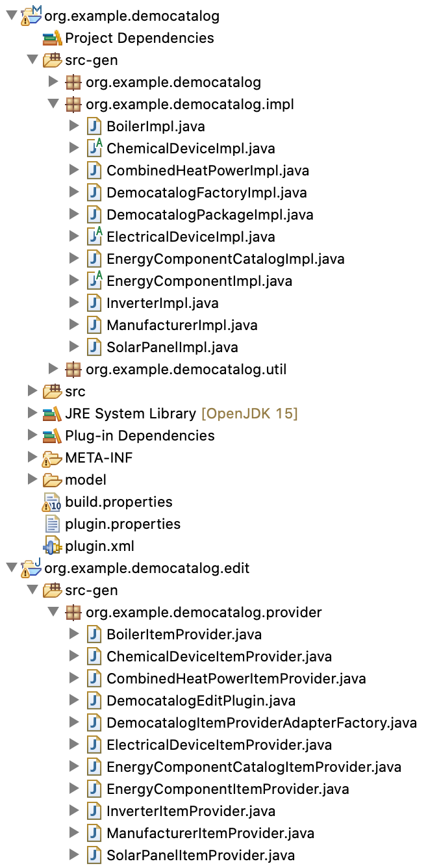The image size is (426, 868).
Task: Click the Plug-in Dependencies library icon
Action: pos(52,435)
